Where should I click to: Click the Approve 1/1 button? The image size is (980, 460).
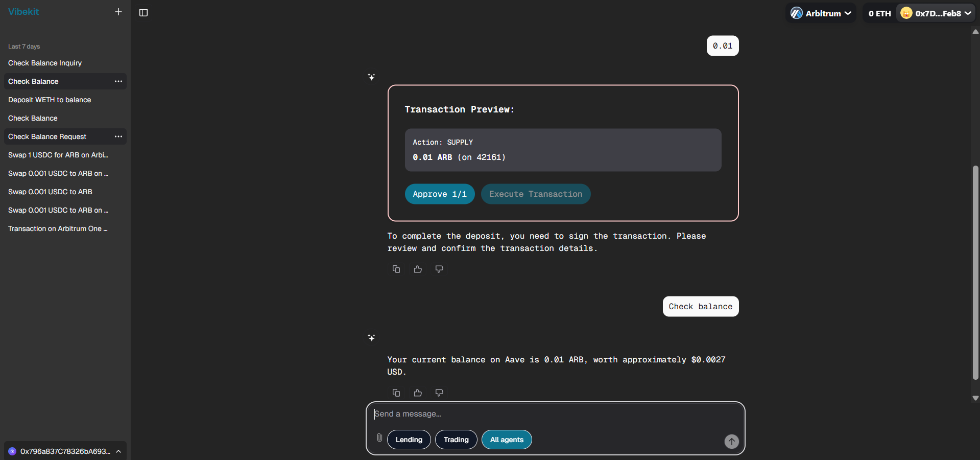tap(440, 194)
